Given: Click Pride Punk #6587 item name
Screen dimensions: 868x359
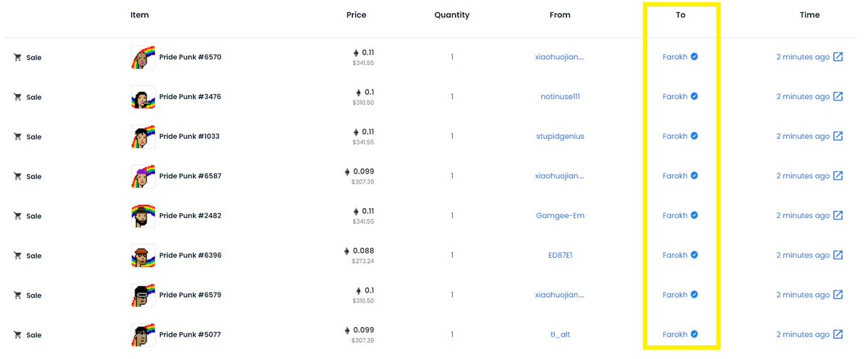Looking at the screenshot, I should [x=190, y=176].
